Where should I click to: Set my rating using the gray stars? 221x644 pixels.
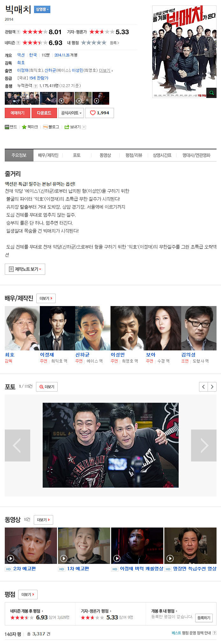tap(94, 43)
